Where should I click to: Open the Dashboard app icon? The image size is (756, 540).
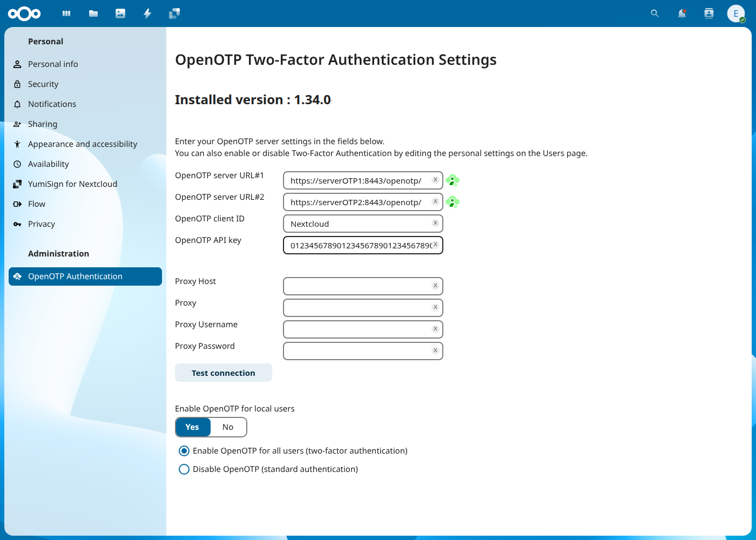pyautogui.click(x=66, y=13)
